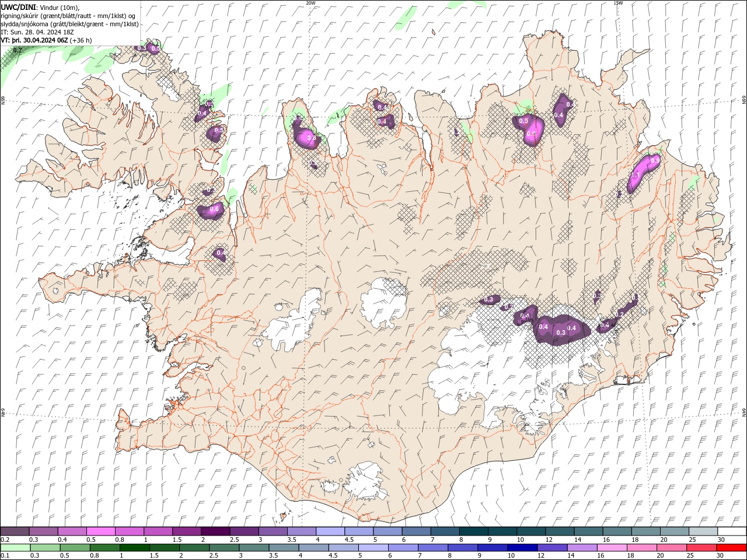The width and height of the screenshot is (747, 560).
Task: Click the 0.7 precipitation value offshore
Action: pos(18,51)
